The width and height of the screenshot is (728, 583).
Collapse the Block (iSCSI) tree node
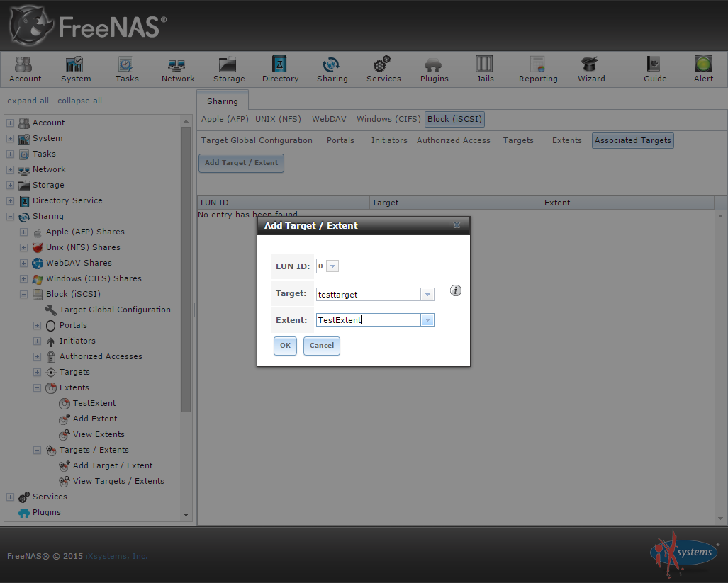pyautogui.click(x=23, y=294)
